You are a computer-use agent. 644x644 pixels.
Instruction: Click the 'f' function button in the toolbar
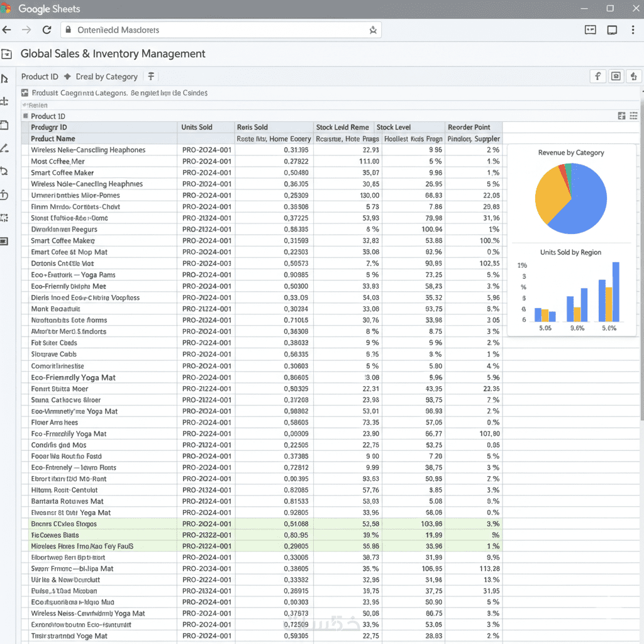click(597, 76)
